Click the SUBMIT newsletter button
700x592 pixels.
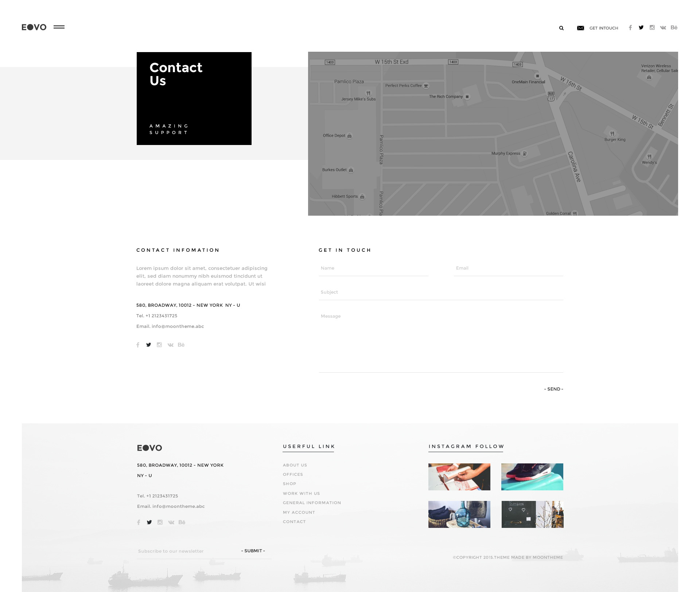point(253,551)
